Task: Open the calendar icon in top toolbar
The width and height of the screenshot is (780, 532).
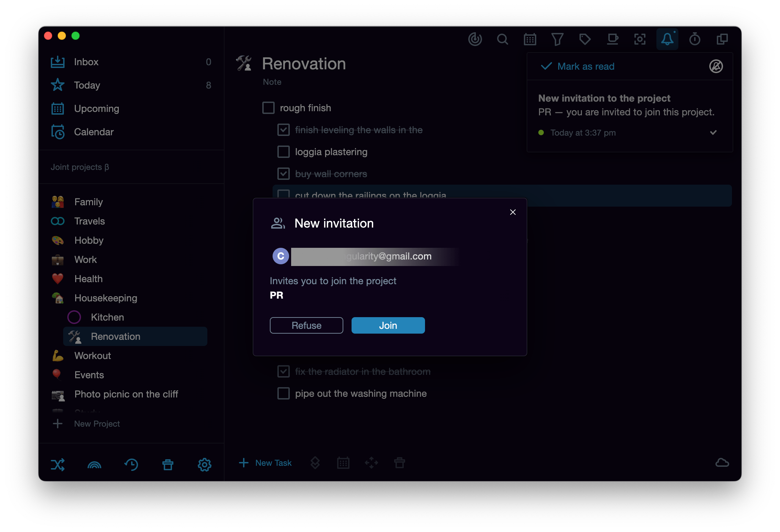Action: (x=530, y=39)
